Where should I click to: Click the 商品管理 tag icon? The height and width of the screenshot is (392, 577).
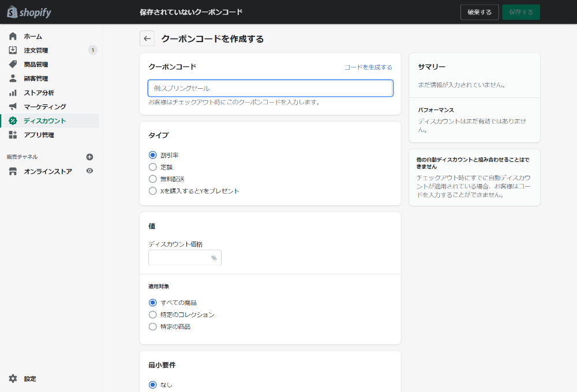pyautogui.click(x=13, y=65)
